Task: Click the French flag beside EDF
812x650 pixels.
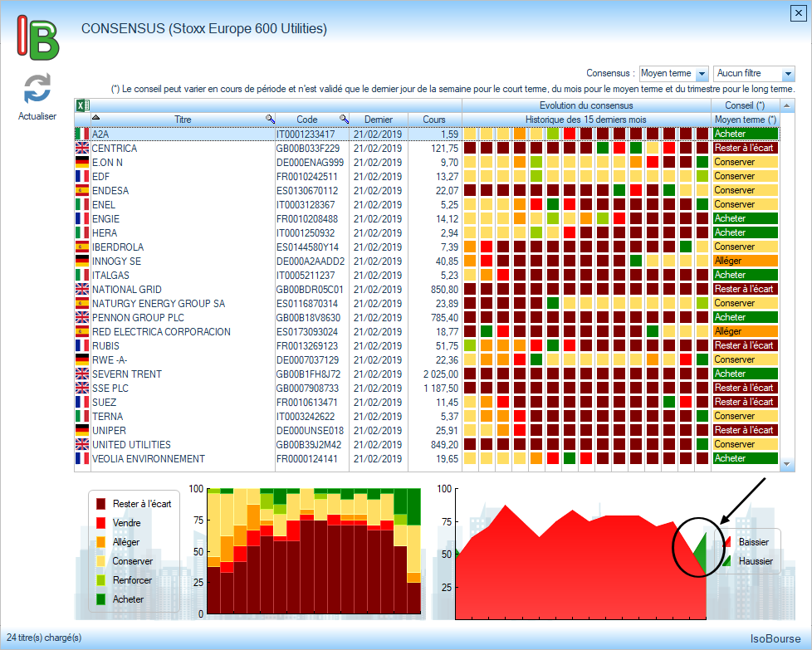Action: click(82, 177)
